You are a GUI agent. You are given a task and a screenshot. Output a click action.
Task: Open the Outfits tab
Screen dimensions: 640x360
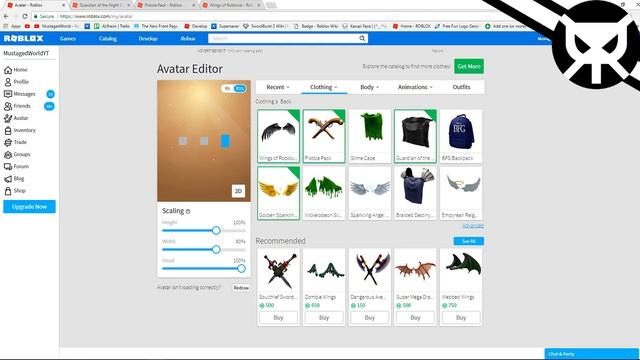coord(461,87)
